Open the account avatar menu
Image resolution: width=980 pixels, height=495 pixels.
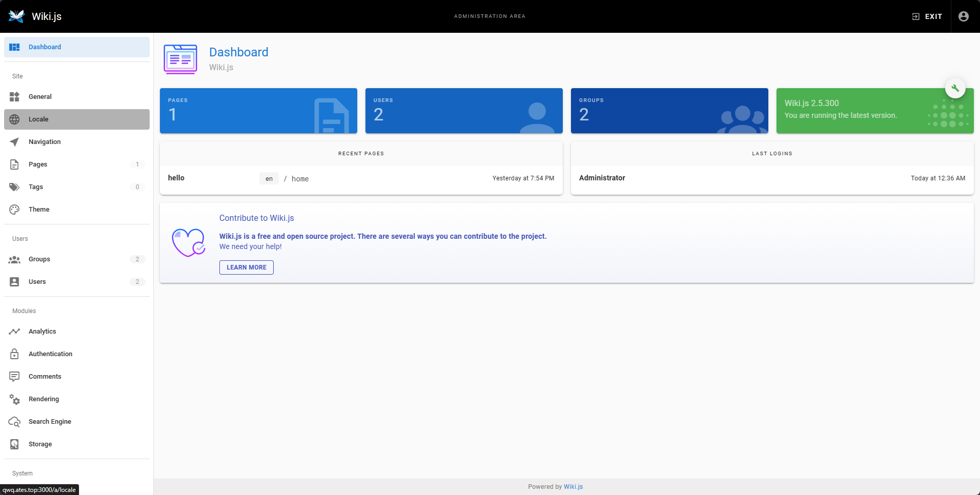(964, 16)
